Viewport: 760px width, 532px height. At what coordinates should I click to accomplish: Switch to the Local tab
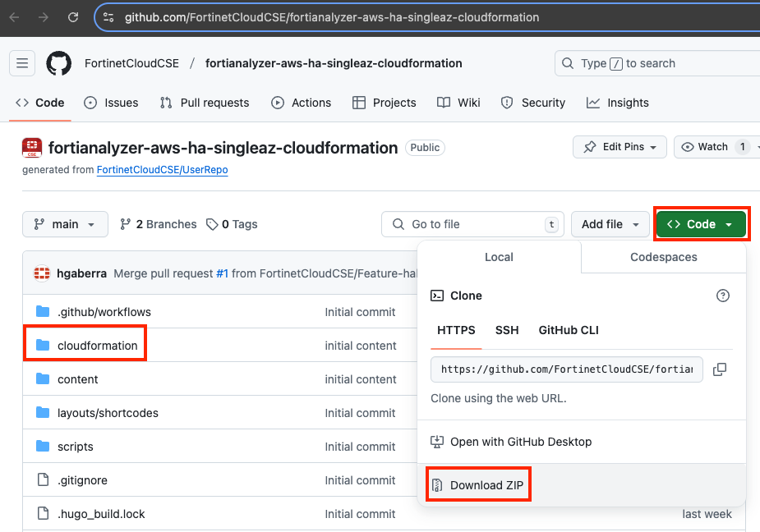[499, 257]
